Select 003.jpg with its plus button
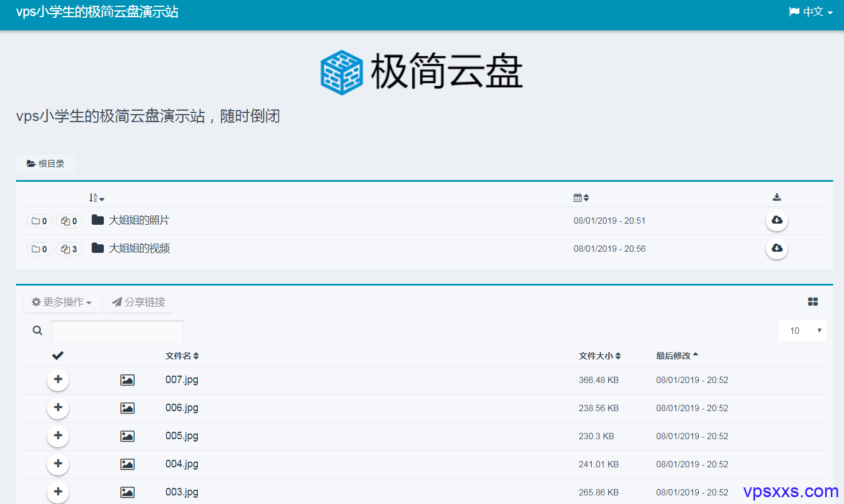Viewport: 844px width, 504px height. [58, 492]
